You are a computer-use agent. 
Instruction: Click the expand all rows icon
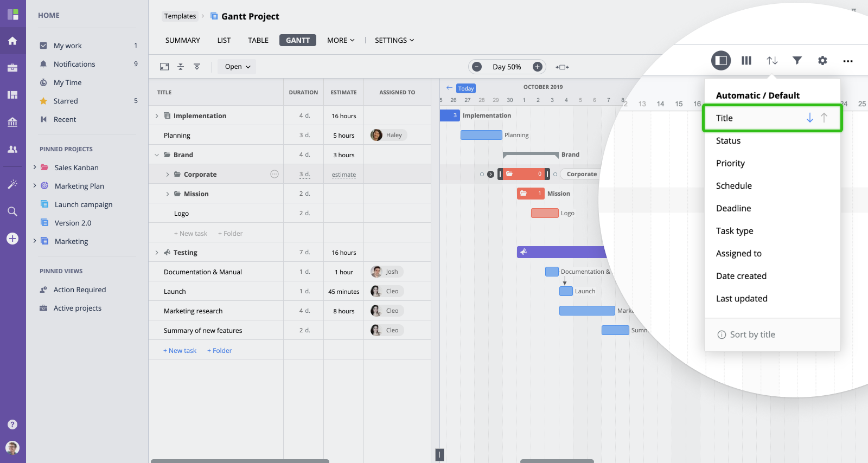197,67
